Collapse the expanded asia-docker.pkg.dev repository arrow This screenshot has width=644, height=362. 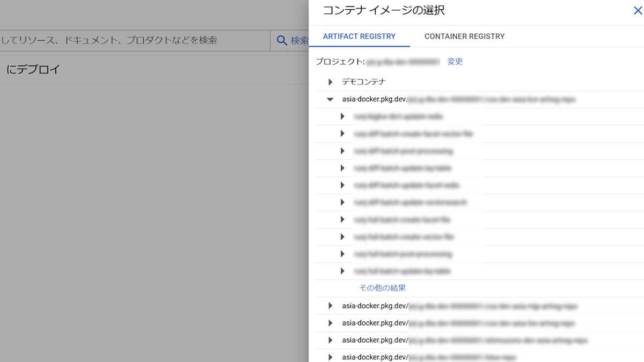[x=330, y=99]
